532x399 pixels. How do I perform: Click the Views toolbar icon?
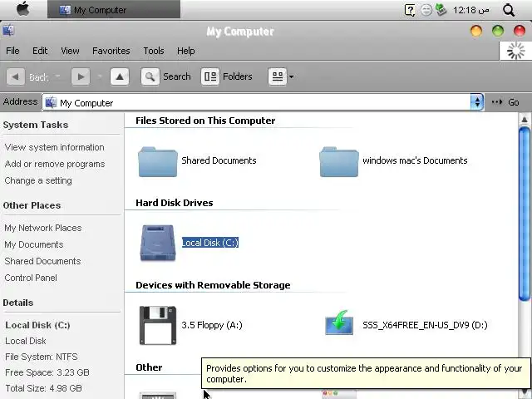pyautogui.click(x=277, y=76)
